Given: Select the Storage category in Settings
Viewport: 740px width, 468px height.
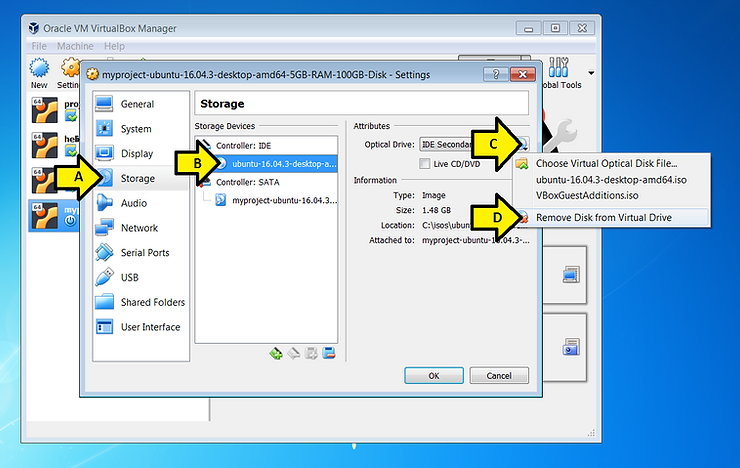Looking at the screenshot, I should click(141, 178).
